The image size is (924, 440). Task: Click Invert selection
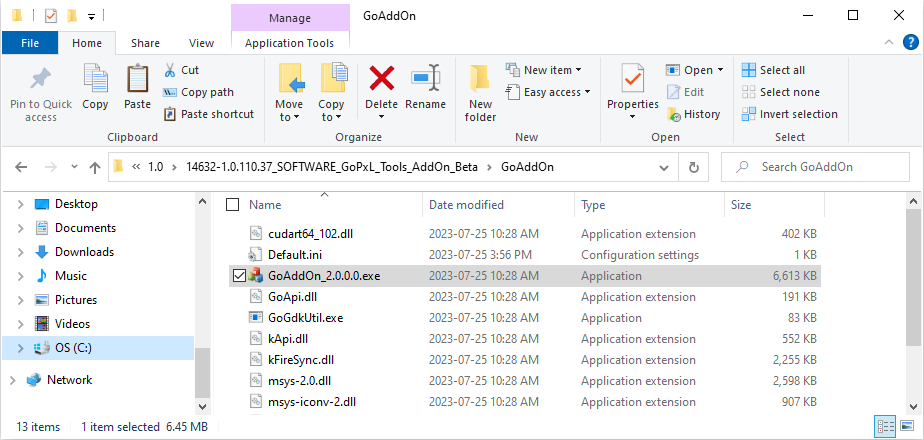click(x=790, y=114)
